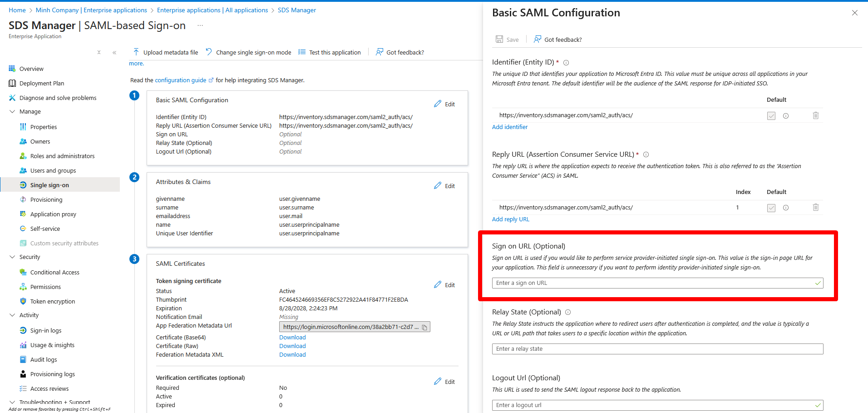Click the Enter a sign on URL field
This screenshot has height=413, width=868.
(657, 283)
